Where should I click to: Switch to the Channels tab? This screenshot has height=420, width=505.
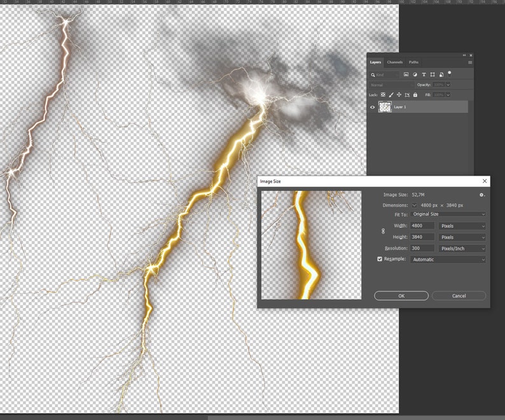coord(394,62)
